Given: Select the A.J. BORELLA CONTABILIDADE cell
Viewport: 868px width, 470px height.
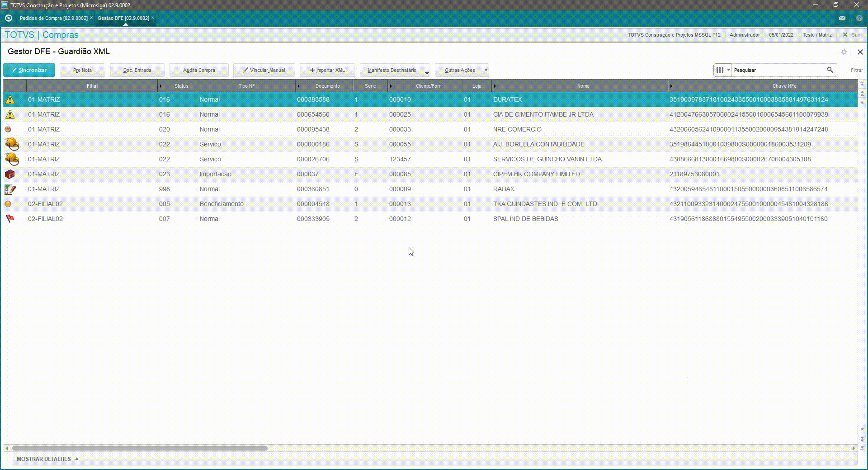Looking at the screenshot, I should point(580,144).
